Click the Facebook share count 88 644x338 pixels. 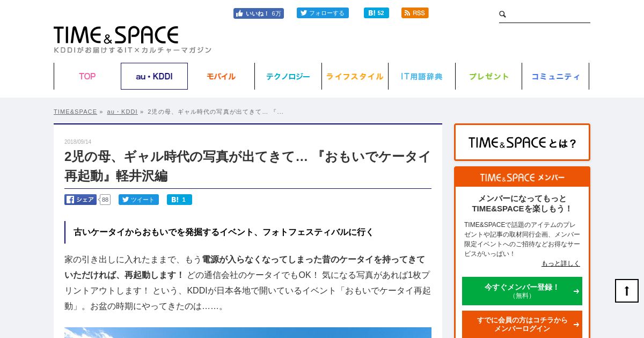(x=105, y=200)
